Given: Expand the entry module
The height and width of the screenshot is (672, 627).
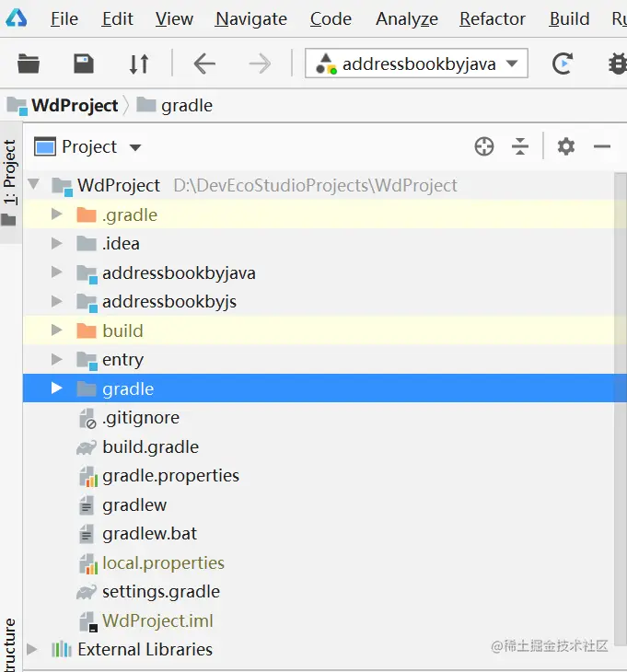Looking at the screenshot, I should click(x=56, y=359).
